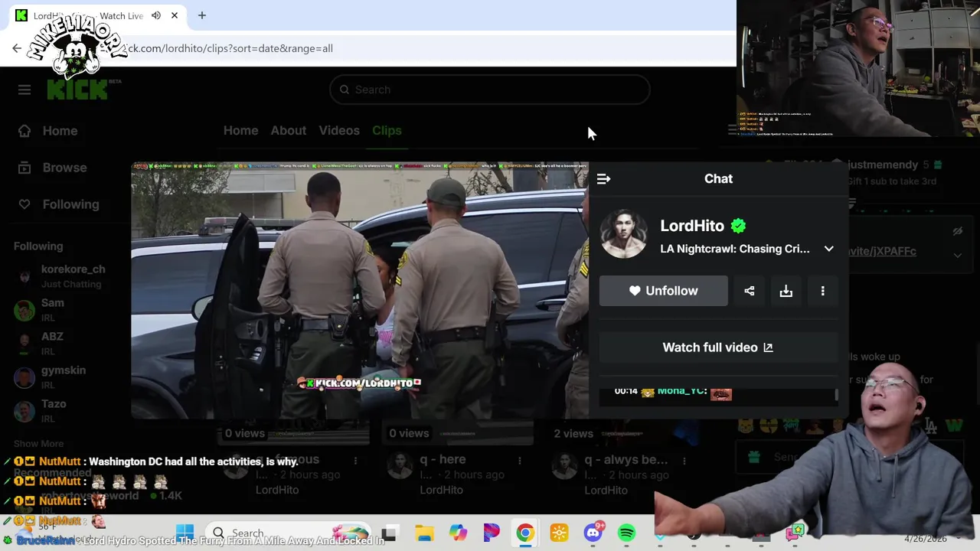980x551 pixels.
Task: Click the Unfollow button
Action: [663, 291]
